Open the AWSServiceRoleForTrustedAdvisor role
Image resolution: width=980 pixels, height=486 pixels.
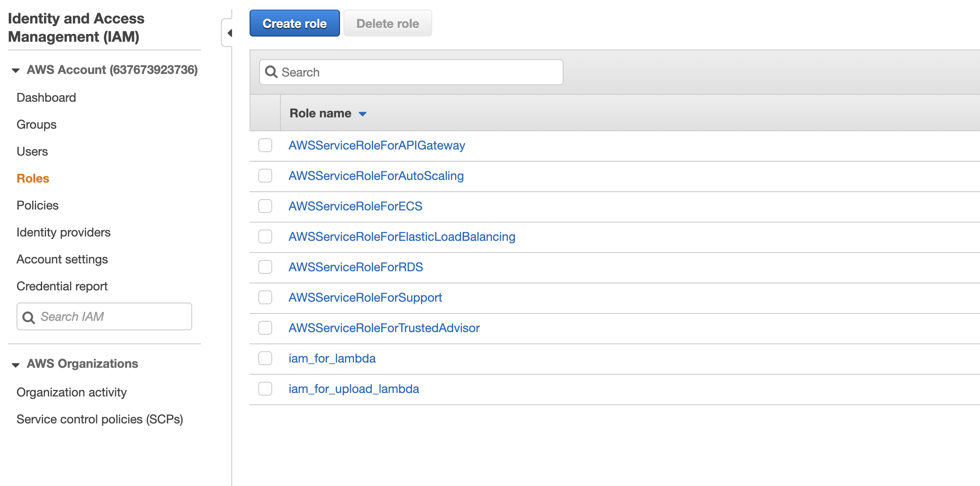pos(384,328)
